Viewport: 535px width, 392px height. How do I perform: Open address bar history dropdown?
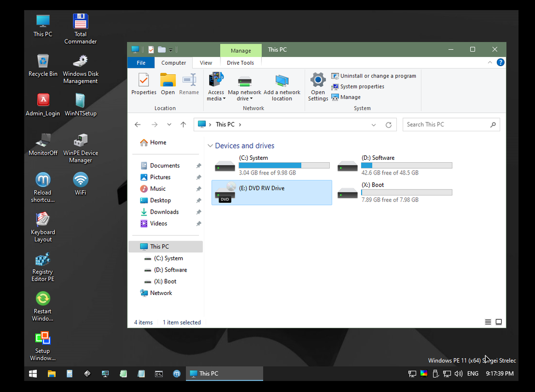click(x=374, y=125)
